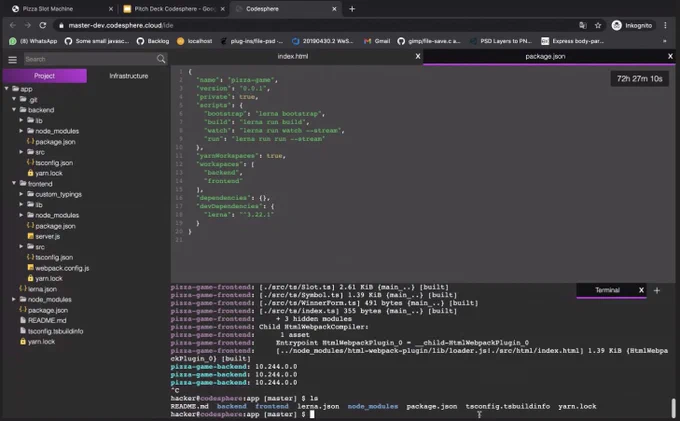This screenshot has height=421, width=680.
Task: Open the PSD Layers to PN... bookmark
Action: [501, 41]
